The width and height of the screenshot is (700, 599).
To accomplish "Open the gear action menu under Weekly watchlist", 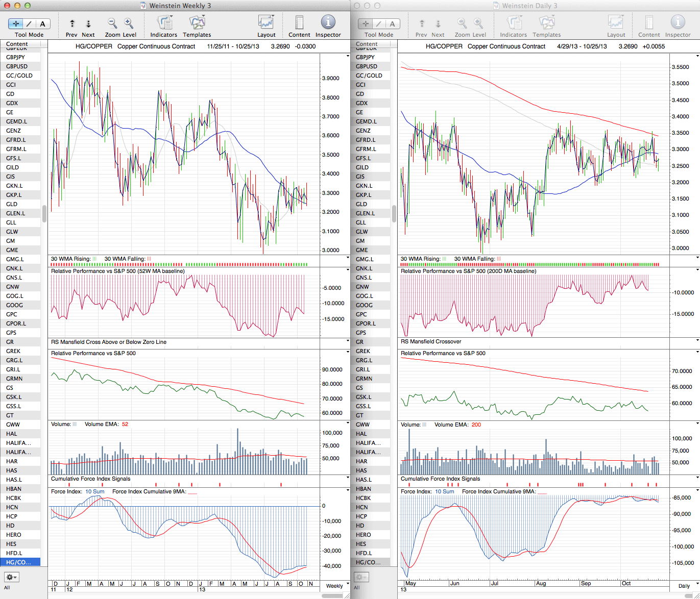I will (11, 577).
